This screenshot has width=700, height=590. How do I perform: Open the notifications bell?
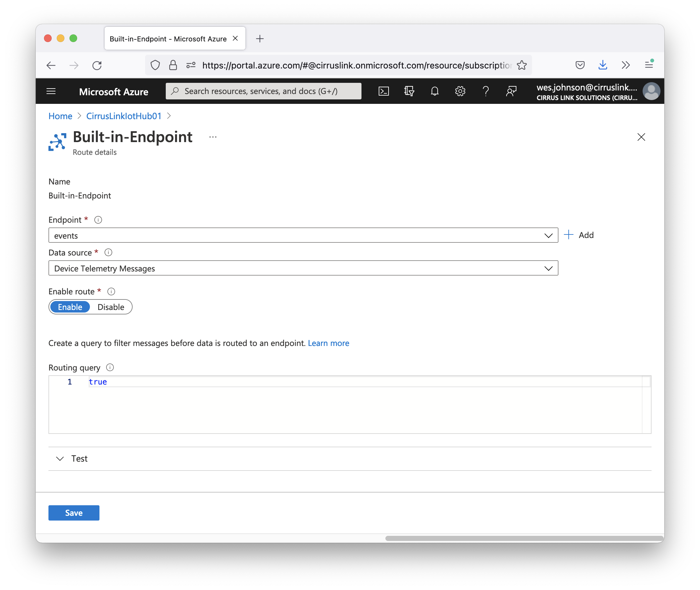click(434, 91)
